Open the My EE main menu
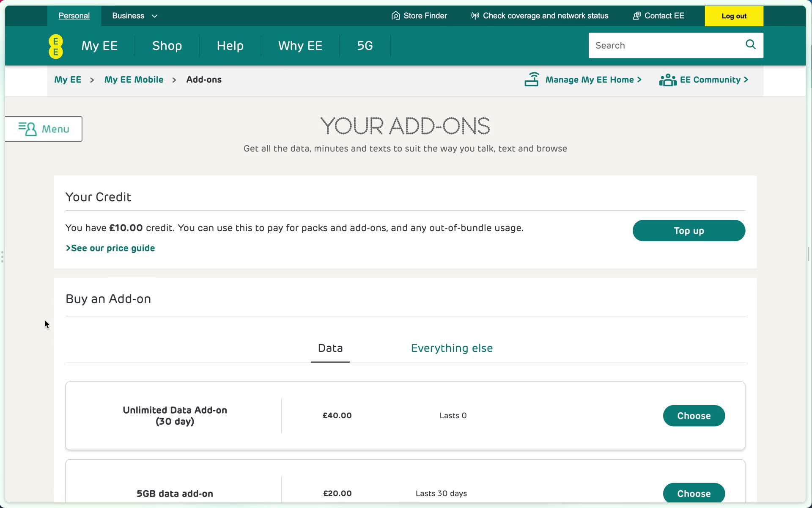 [99, 46]
